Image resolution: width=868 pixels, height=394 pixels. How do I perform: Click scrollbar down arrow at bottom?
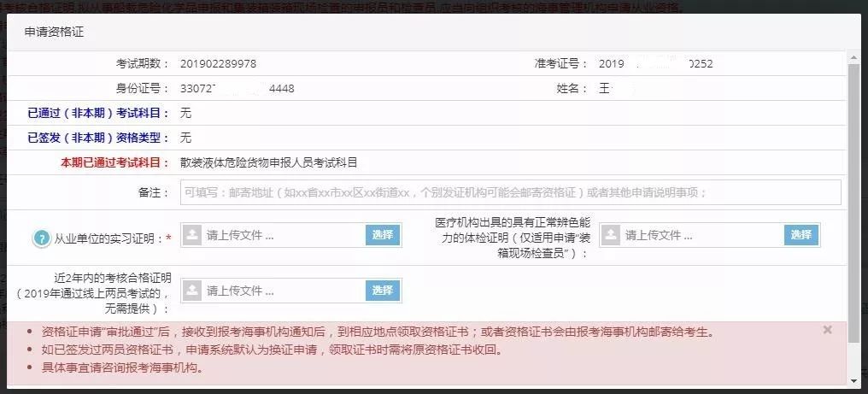point(853,380)
